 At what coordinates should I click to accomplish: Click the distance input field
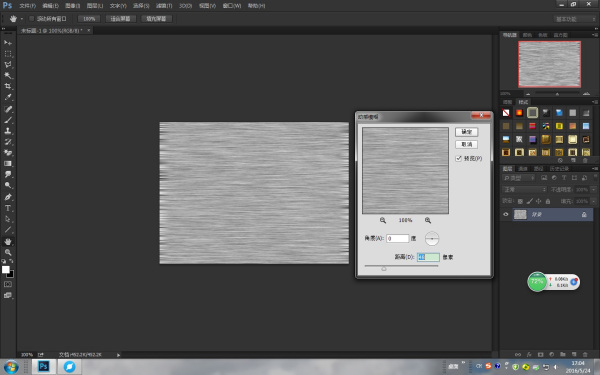428,257
